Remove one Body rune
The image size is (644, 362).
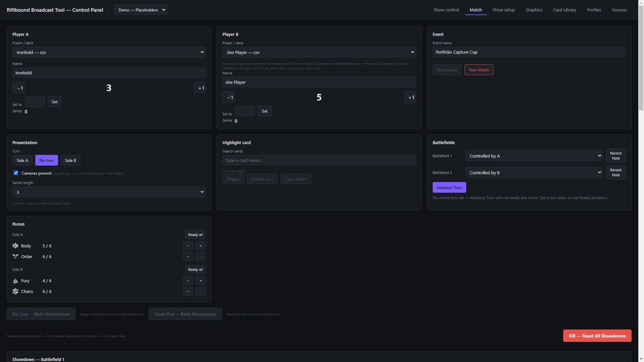188,246
